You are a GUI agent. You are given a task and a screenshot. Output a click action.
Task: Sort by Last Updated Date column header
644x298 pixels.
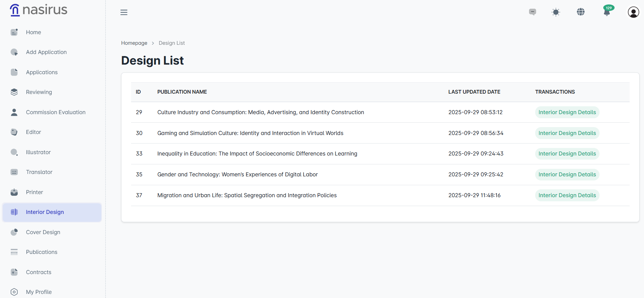(x=474, y=92)
